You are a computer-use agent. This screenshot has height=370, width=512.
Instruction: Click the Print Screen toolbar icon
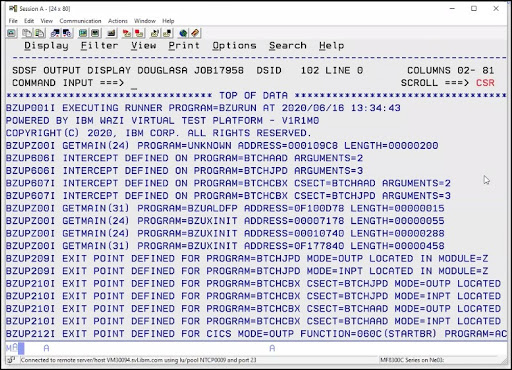tap(12, 33)
